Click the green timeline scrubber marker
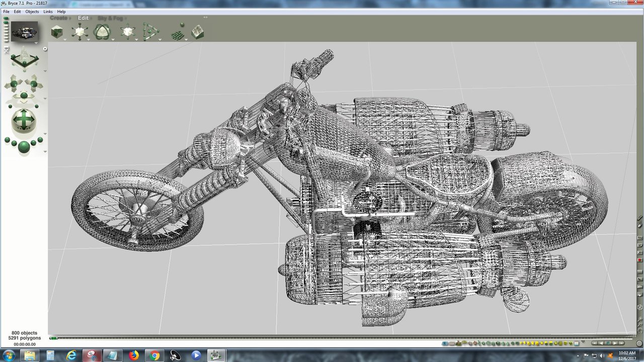Image resolution: width=644 pixels, height=362 pixels. click(x=53, y=338)
